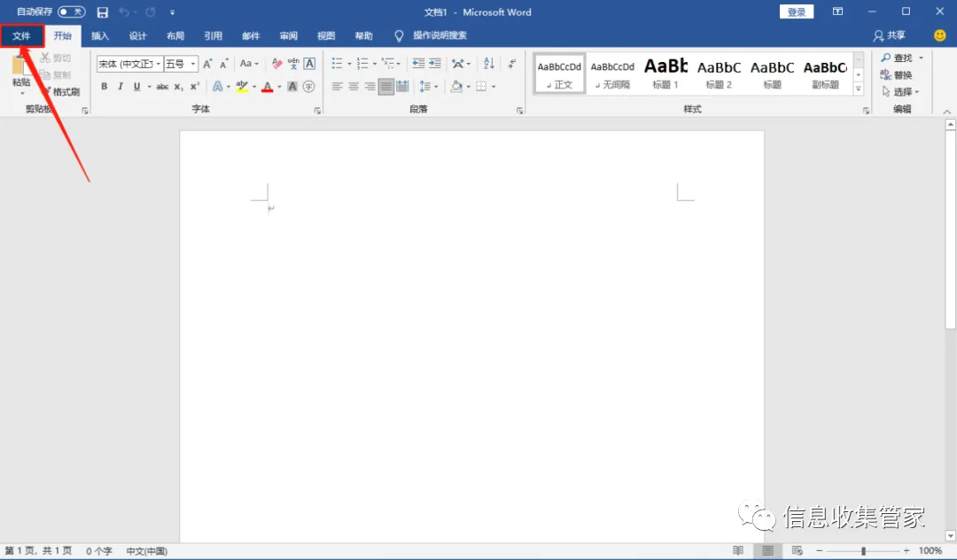Switch to the 设计 Design tab
Viewport: 957px width, 560px height.
click(138, 36)
